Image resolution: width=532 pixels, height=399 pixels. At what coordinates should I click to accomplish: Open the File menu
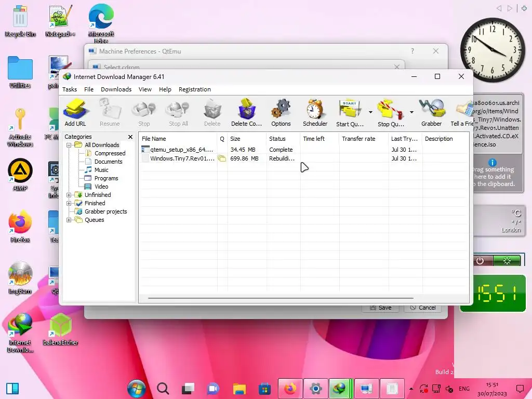pos(89,89)
